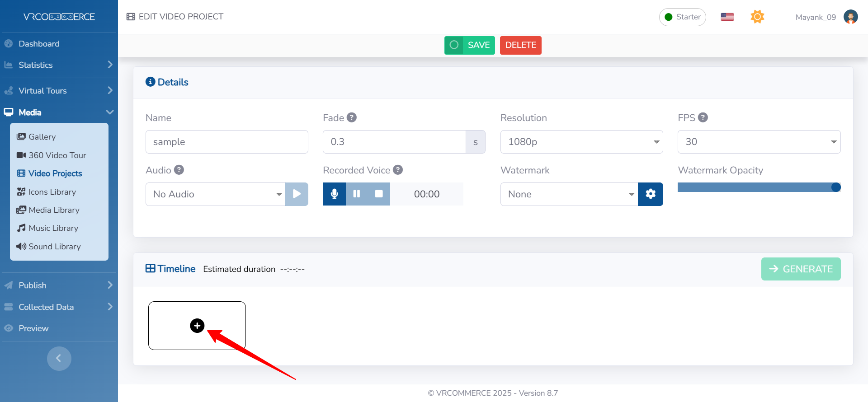Open the Watermark None dropdown
The height and width of the screenshot is (402, 868).
coord(569,194)
